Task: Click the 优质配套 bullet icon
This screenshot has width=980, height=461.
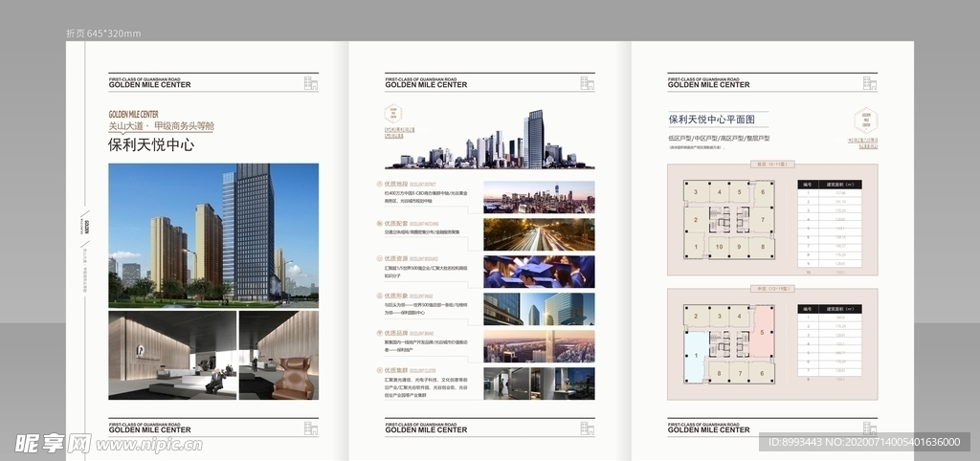Action: pos(380,222)
